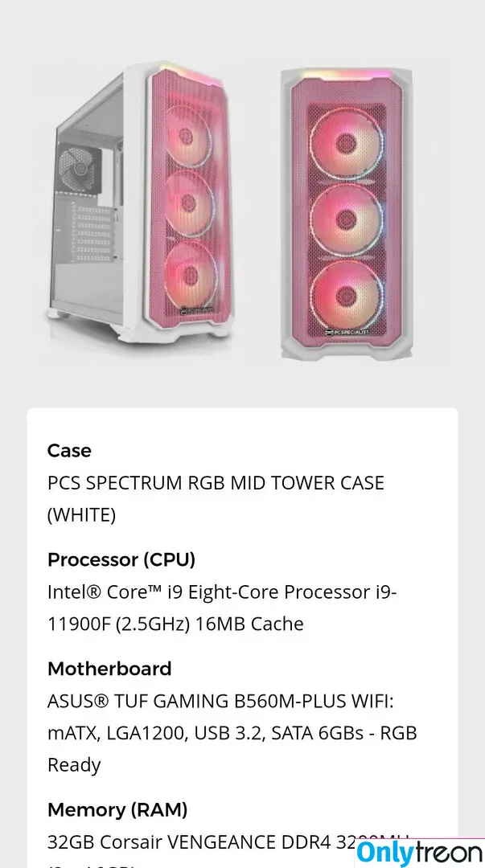Select the Intel Core i9-11900F description
485x868 pixels.
click(x=222, y=608)
